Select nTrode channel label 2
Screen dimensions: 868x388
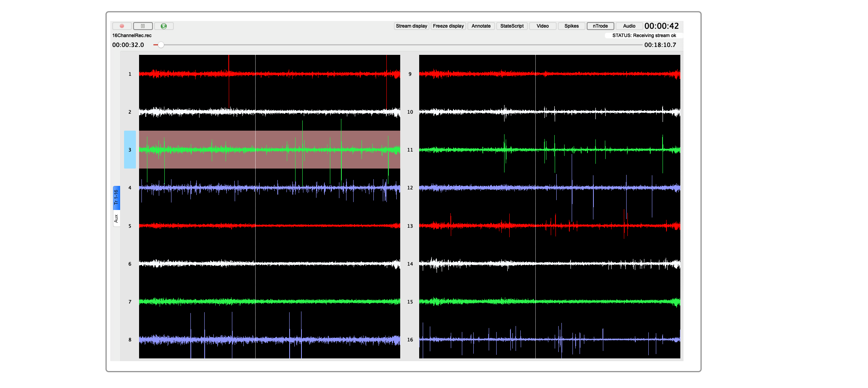tap(130, 112)
